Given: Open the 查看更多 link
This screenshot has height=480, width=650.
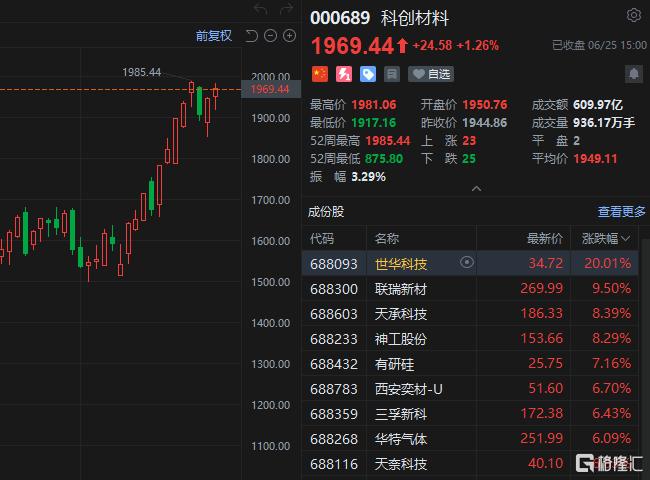Looking at the screenshot, I should (x=621, y=212).
